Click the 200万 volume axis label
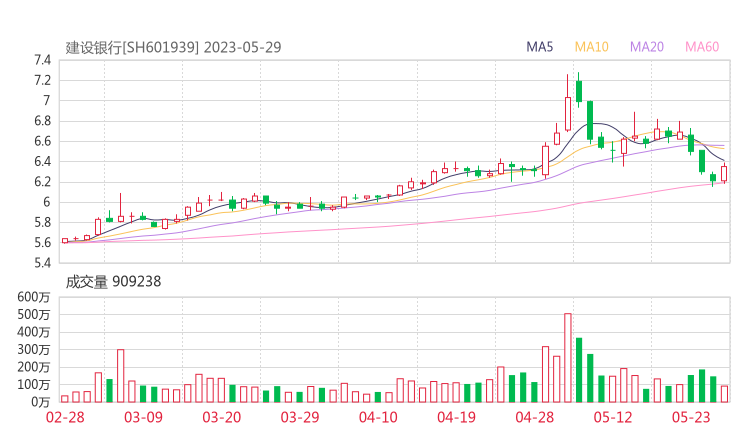This screenshot has width=740, height=440. (34, 367)
